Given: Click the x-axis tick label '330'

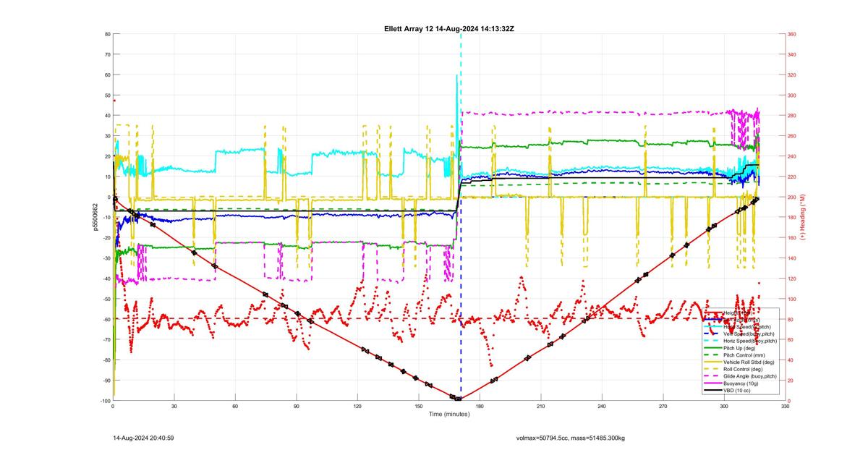Looking at the screenshot, I should (x=785, y=407).
